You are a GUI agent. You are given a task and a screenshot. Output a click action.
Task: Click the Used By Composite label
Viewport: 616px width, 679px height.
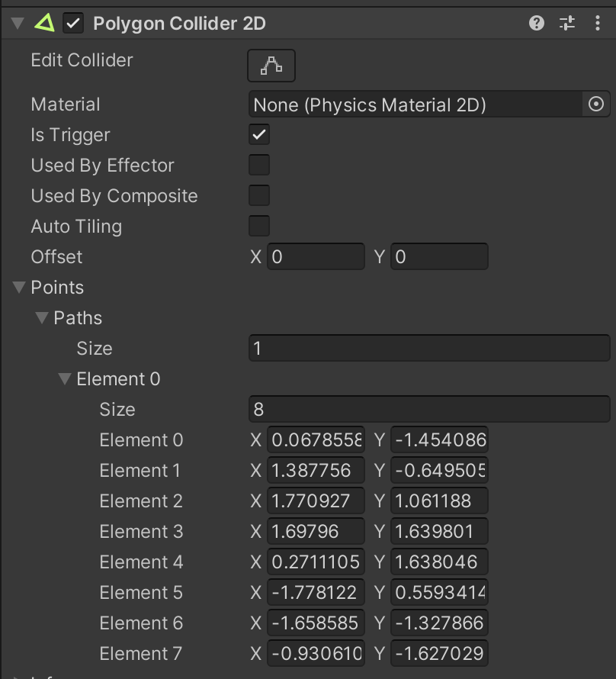[x=114, y=196]
